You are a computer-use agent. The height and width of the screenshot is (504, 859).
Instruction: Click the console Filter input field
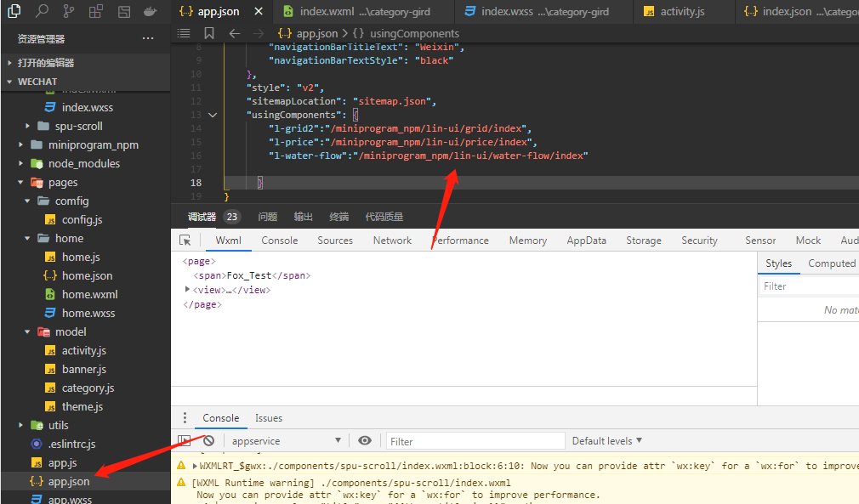click(476, 441)
